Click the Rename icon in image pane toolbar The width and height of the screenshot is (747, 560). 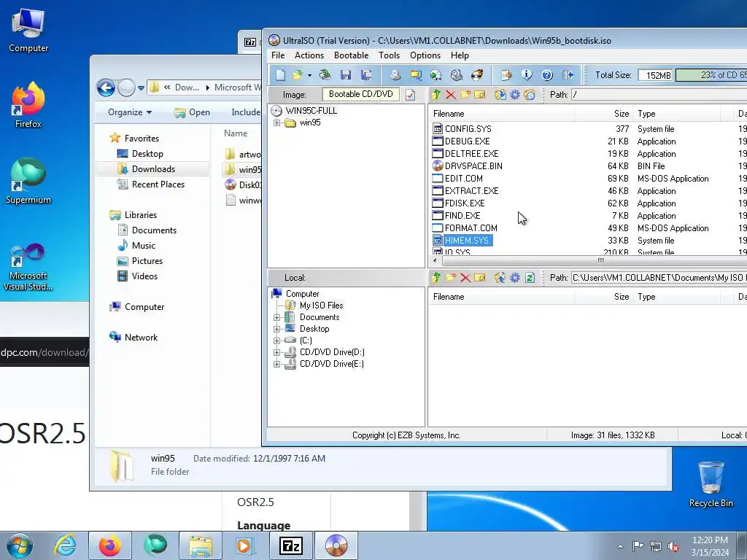[480, 95]
